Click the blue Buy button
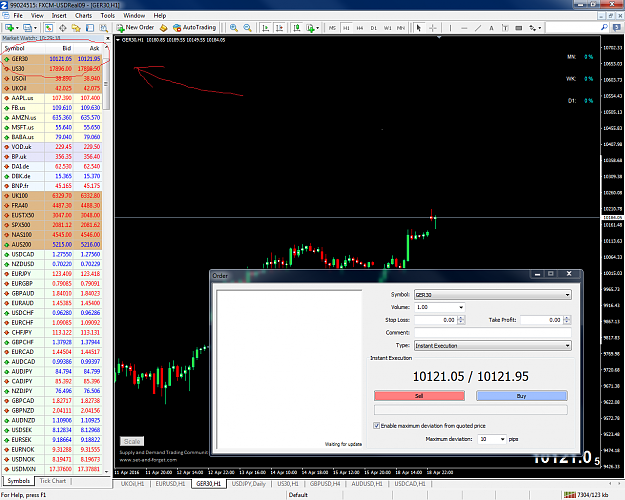The image size is (625, 500). 521,396
